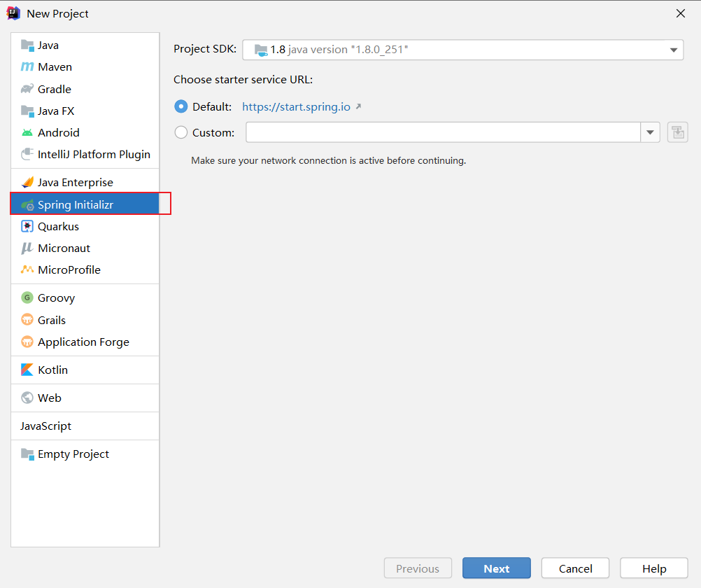
Task: Select Spring Initializr in the list
Action: coord(85,204)
